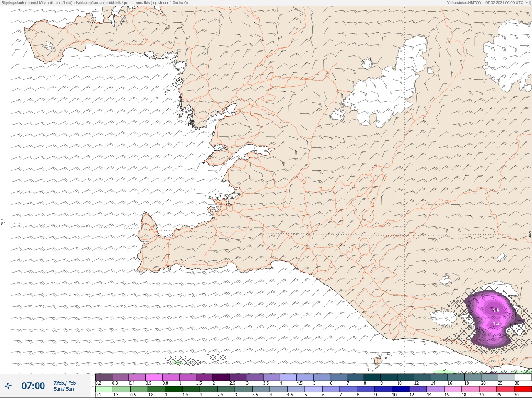Click the compass star icon beside 07:00
Image resolution: width=532 pixels, height=398 pixels.
(x=8, y=386)
